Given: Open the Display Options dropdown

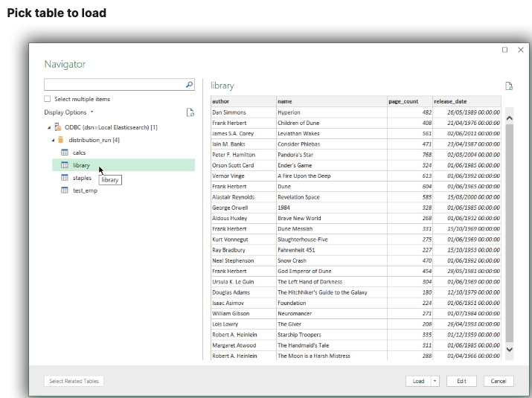Looking at the screenshot, I should click(x=68, y=112).
